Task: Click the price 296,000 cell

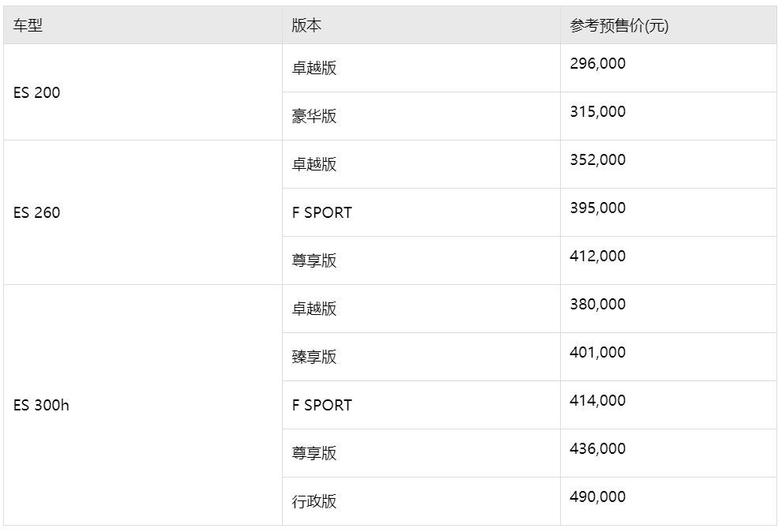Action: (668, 68)
